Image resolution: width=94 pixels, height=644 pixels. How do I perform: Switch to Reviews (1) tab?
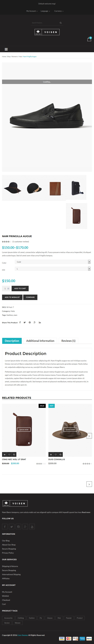tap(68, 341)
